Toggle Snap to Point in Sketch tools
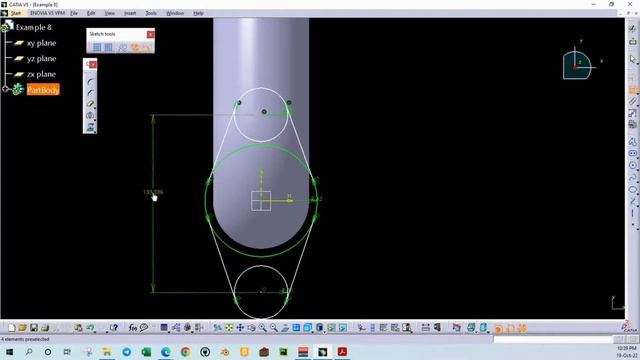Image resolution: width=640 pixels, height=360 pixels. point(108,47)
